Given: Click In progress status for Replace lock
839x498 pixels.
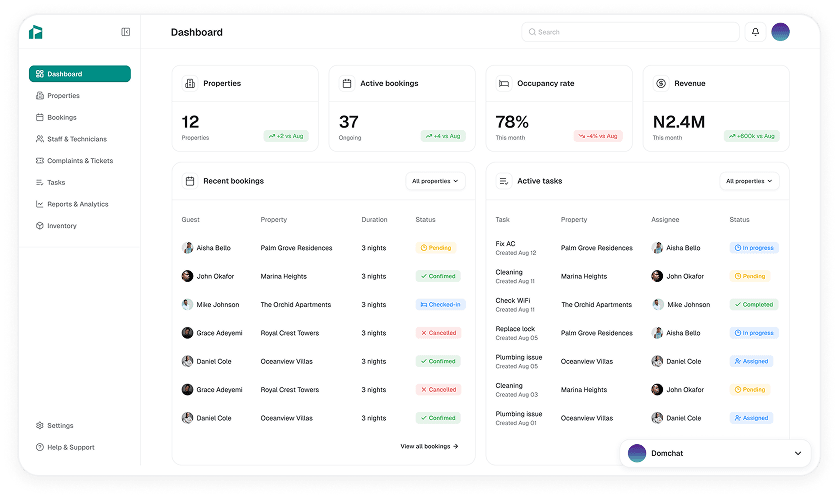Looking at the screenshot, I should tap(754, 333).
